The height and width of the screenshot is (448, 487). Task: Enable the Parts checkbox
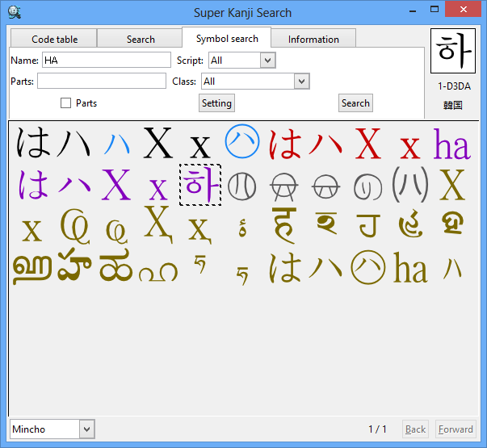(x=66, y=103)
